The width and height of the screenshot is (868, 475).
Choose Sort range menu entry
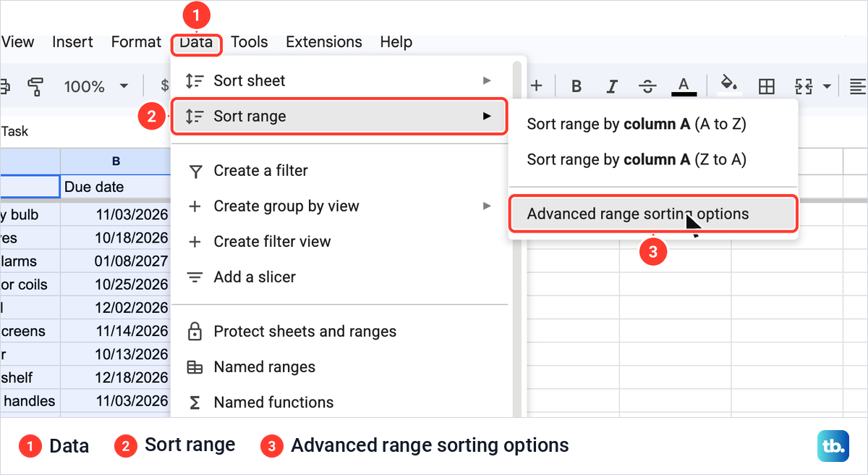[x=339, y=116]
